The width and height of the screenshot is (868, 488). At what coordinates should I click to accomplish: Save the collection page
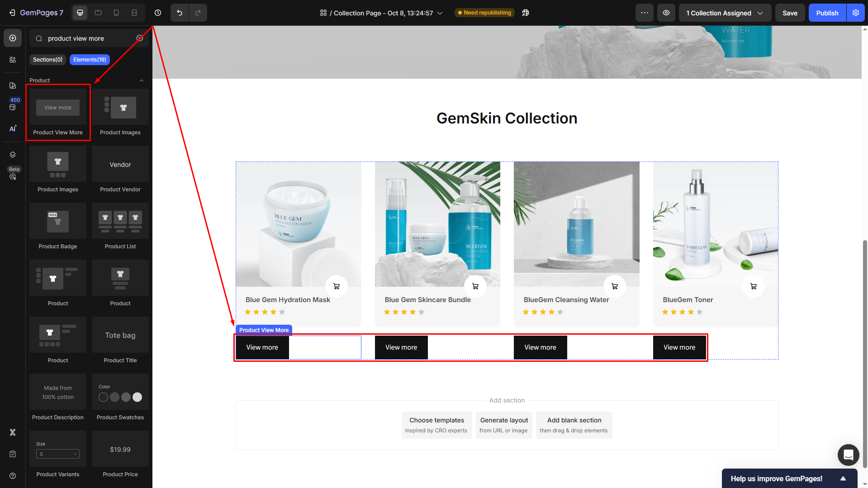790,13
